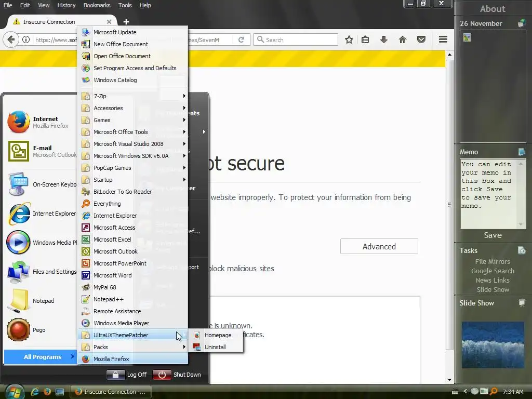Open BitLocker To Go Reader entry
The image size is (532, 399).
[x=132, y=192]
